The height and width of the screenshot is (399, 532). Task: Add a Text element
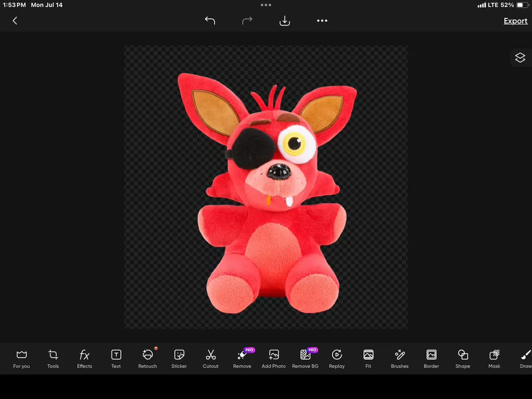coord(116,359)
